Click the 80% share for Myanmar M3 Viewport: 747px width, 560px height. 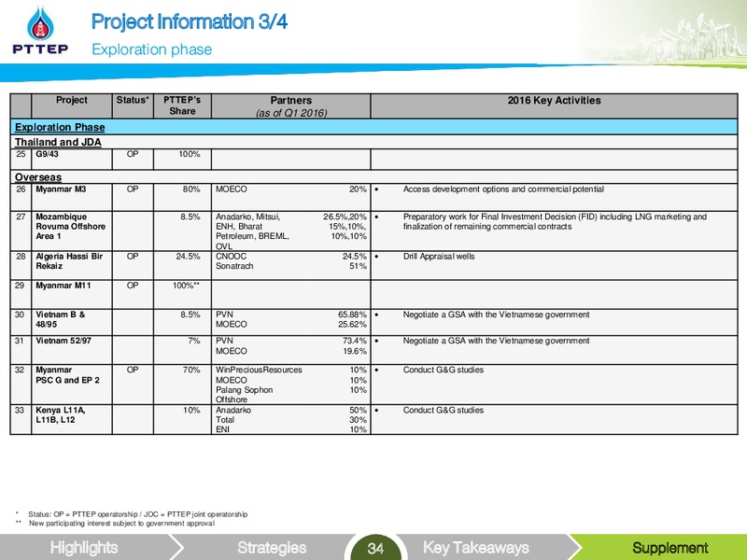[x=191, y=189]
